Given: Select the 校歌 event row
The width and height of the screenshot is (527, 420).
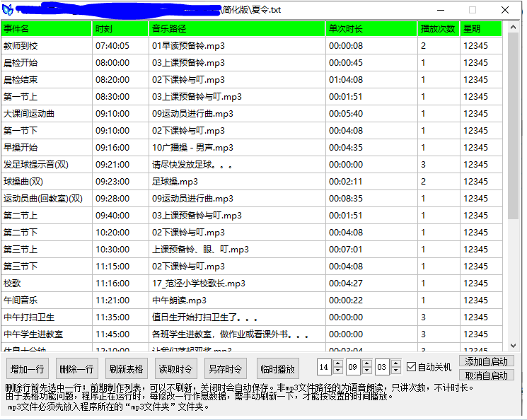Looking at the screenshot, I should point(47,284).
